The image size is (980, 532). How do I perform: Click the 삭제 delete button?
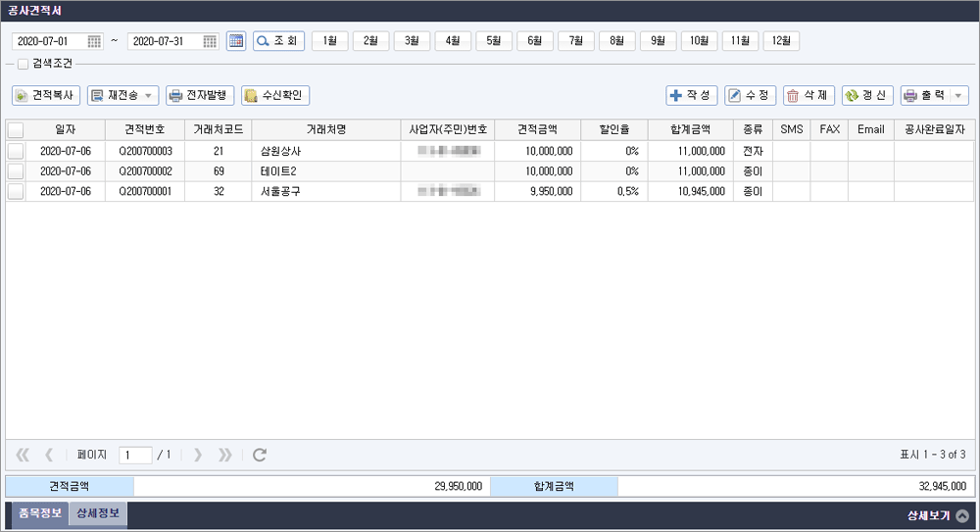pos(809,96)
